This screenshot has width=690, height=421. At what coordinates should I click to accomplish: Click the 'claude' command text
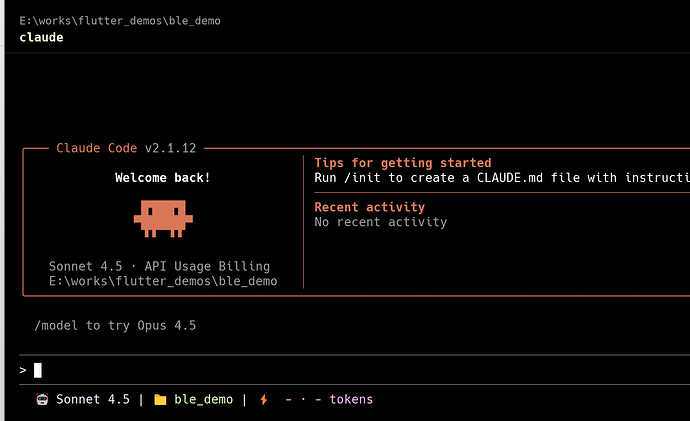click(x=41, y=37)
